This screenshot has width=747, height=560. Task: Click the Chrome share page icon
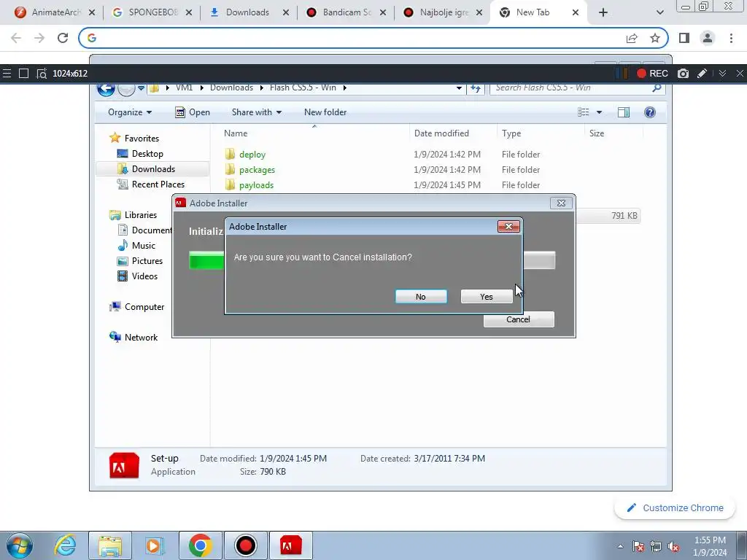[x=632, y=38]
